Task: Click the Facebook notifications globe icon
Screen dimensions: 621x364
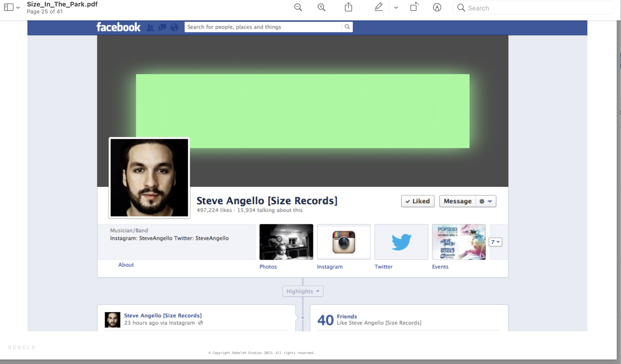Action: (x=174, y=27)
